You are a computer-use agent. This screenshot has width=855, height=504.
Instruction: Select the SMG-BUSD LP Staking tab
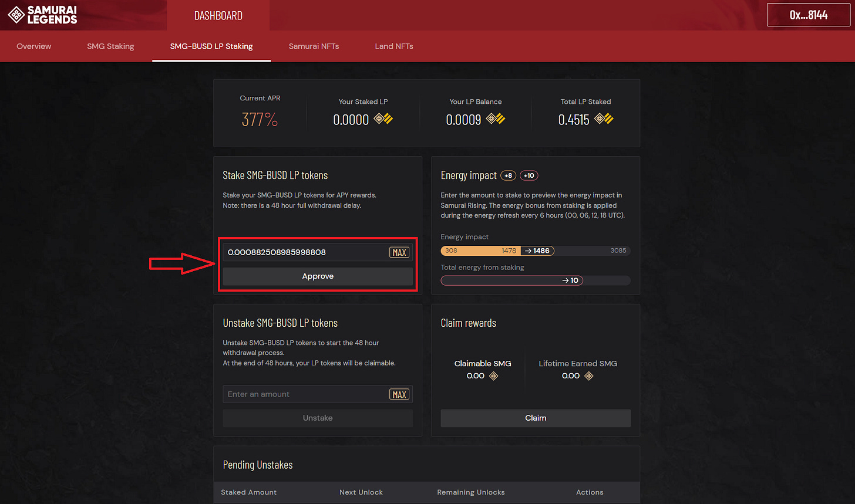211,46
